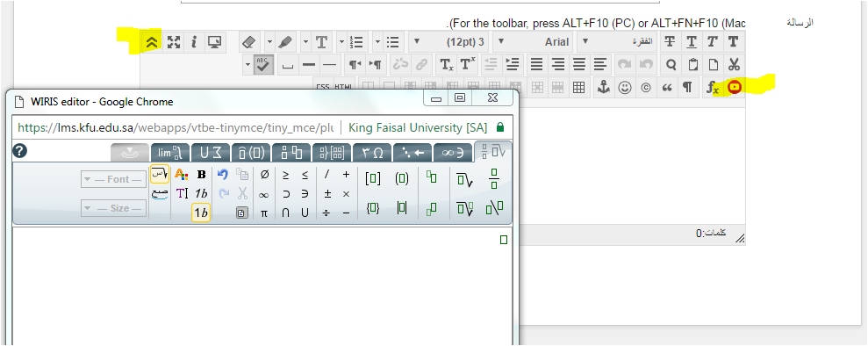
Task: Open the WIRIS text color palette
Action: tap(182, 175)
